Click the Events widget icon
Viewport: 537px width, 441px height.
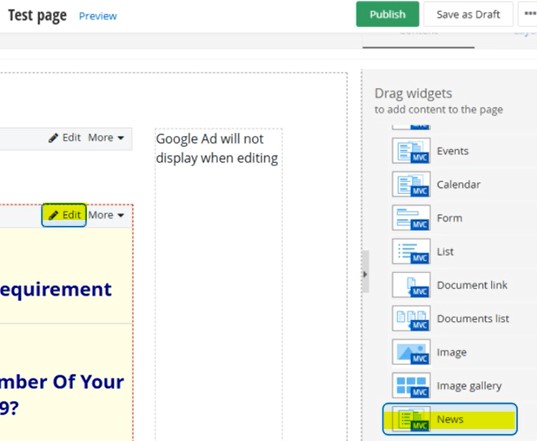click(x=411, y=151)
